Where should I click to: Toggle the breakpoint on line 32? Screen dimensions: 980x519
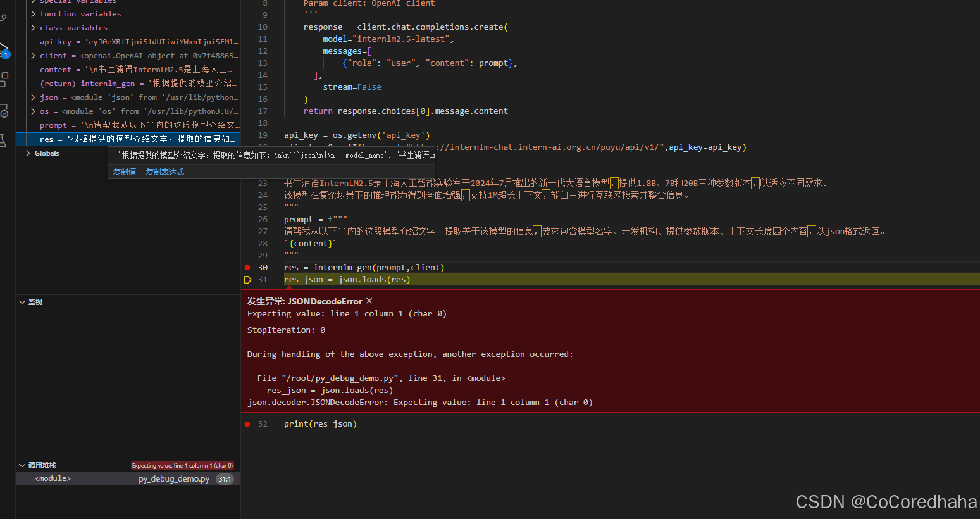tap(247, 423)
